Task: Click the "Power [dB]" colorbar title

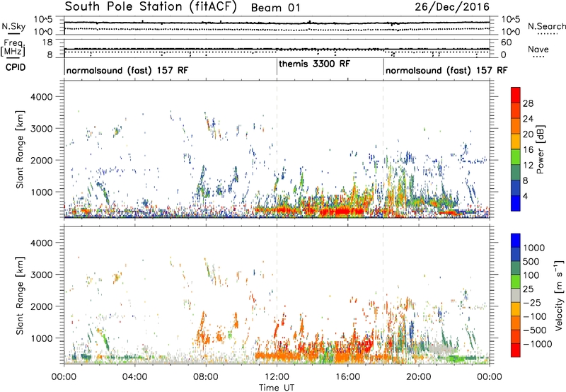Action: [540, 149]
